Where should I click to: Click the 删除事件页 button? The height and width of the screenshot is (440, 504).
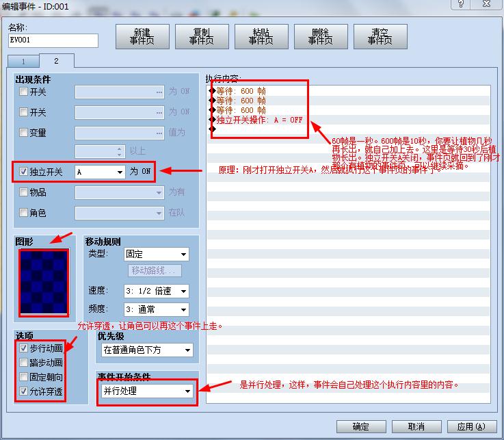321,36
